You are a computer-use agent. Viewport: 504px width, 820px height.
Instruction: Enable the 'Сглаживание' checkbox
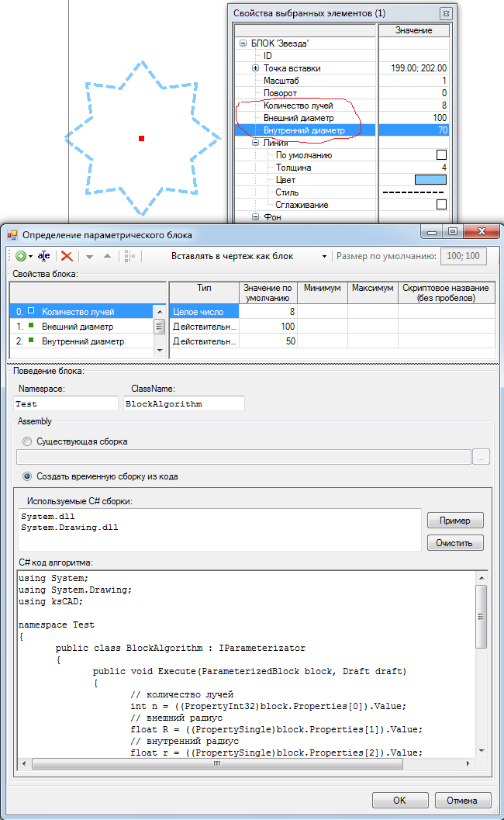point(441,205)
